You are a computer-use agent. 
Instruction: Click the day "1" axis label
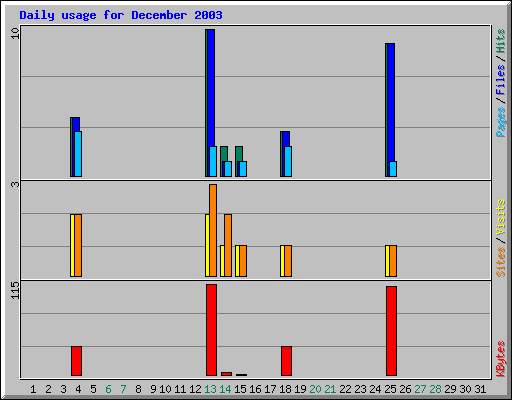tap(33, 389)
